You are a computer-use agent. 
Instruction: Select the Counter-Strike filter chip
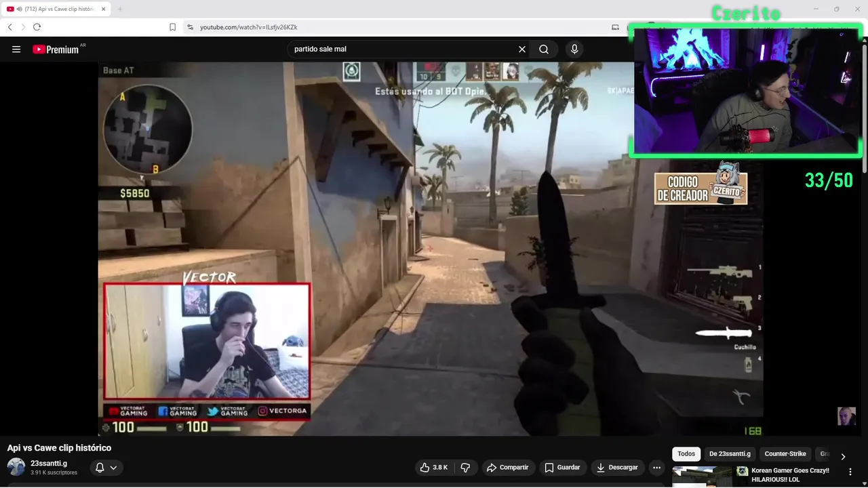pos(785,454)
